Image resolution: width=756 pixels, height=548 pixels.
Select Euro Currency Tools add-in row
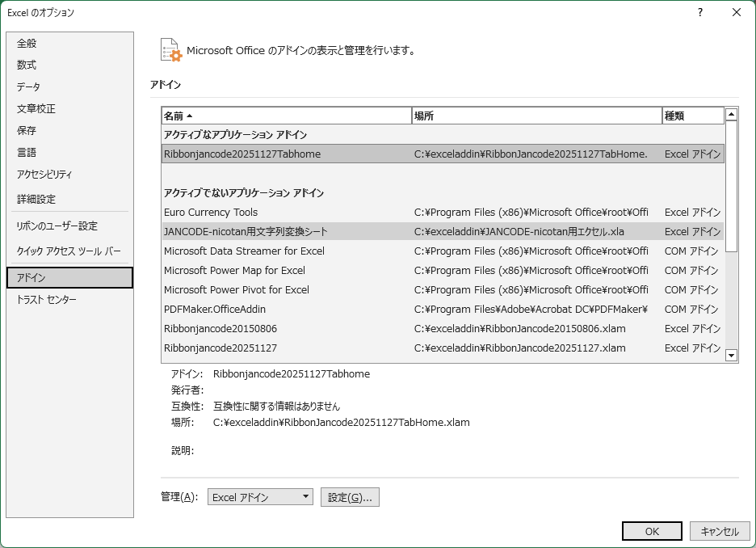point(211,213)
